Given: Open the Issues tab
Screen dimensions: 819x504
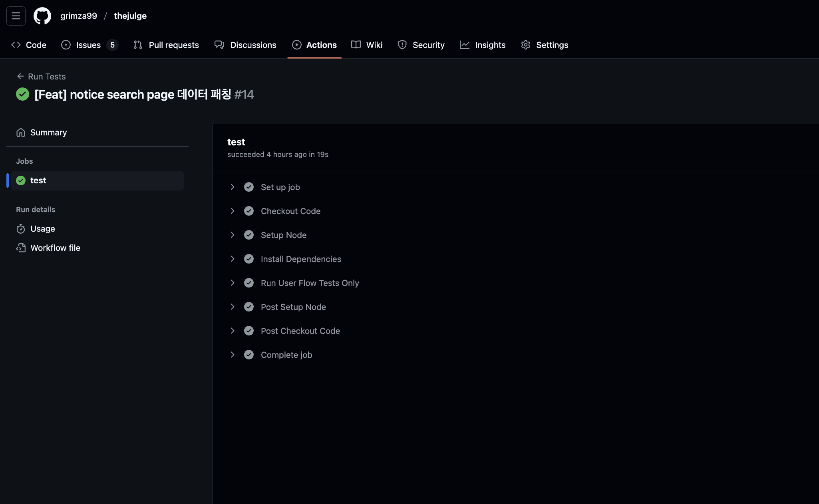Looking at the screenshot, I should tap(89, 45).
